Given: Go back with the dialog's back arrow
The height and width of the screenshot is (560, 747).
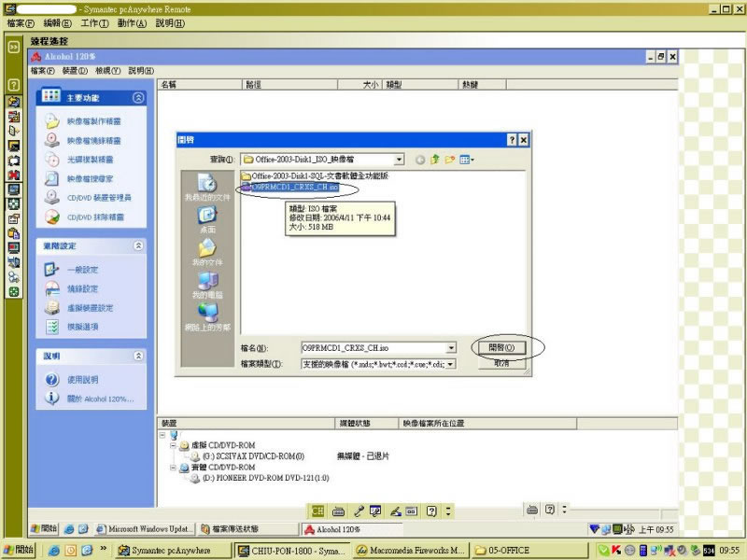Looking at the screenshot, I should point(419,160).
